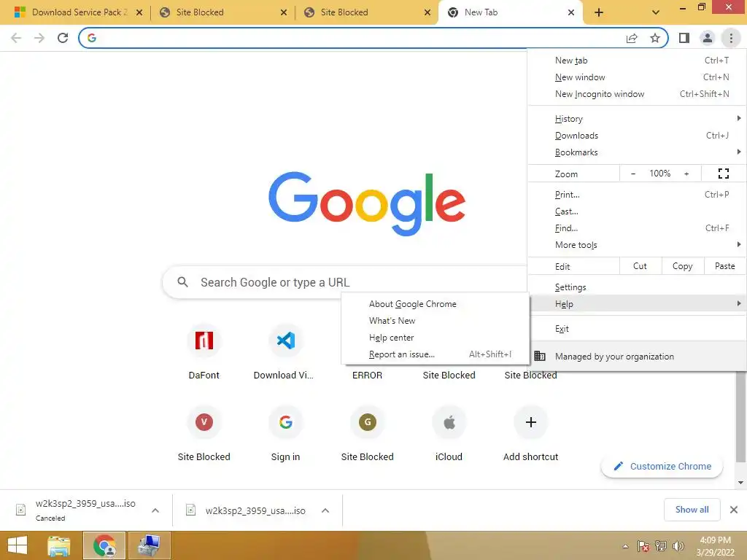
Task: Click the Chrome taskbar icon
Action: (104, 545)
